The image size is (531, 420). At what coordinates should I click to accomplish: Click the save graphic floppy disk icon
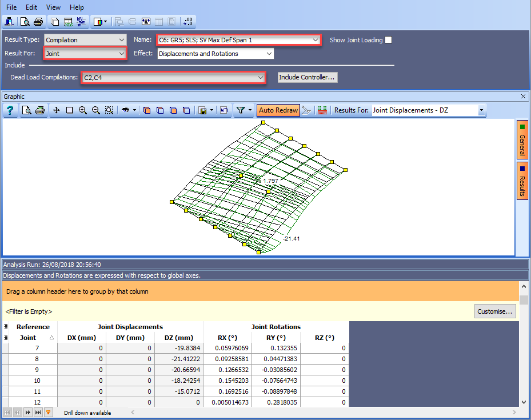click(203, 110)
